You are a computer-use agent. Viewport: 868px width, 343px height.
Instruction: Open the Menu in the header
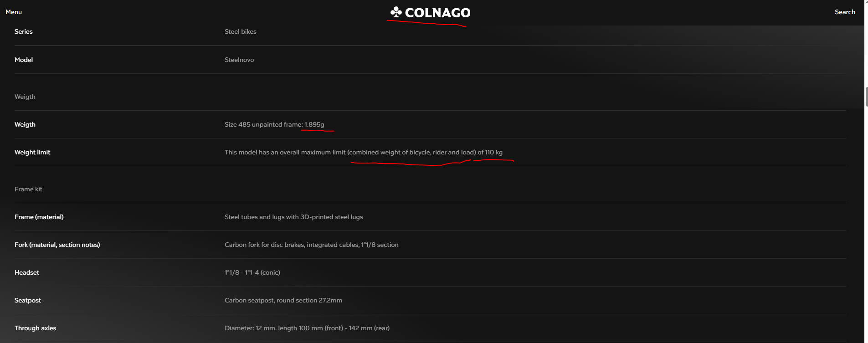click(14, 12)
